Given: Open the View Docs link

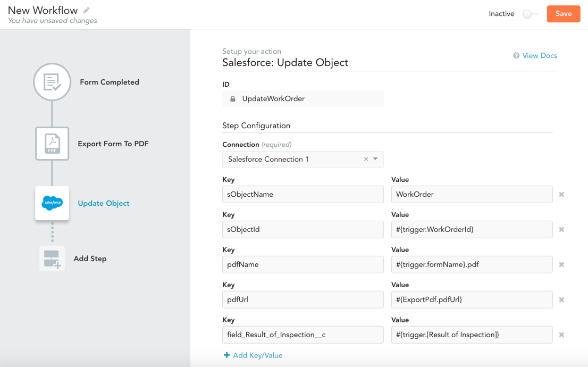Looking at the screenshot, I should (x=539, y=55).
